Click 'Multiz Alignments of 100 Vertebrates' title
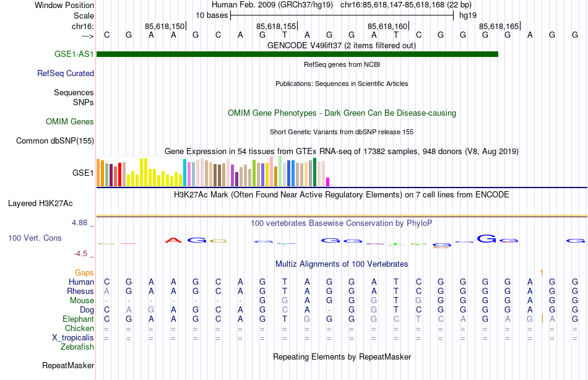588x380 pixels. (342, 264)
